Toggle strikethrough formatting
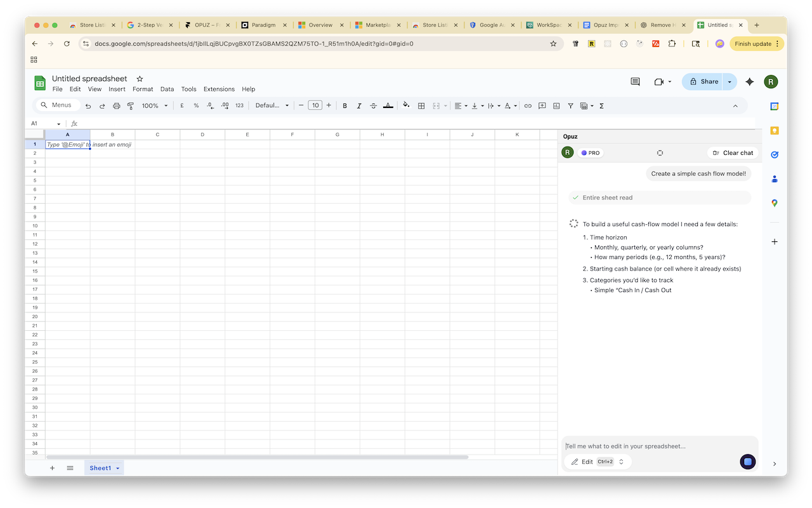 coord(374,106)
